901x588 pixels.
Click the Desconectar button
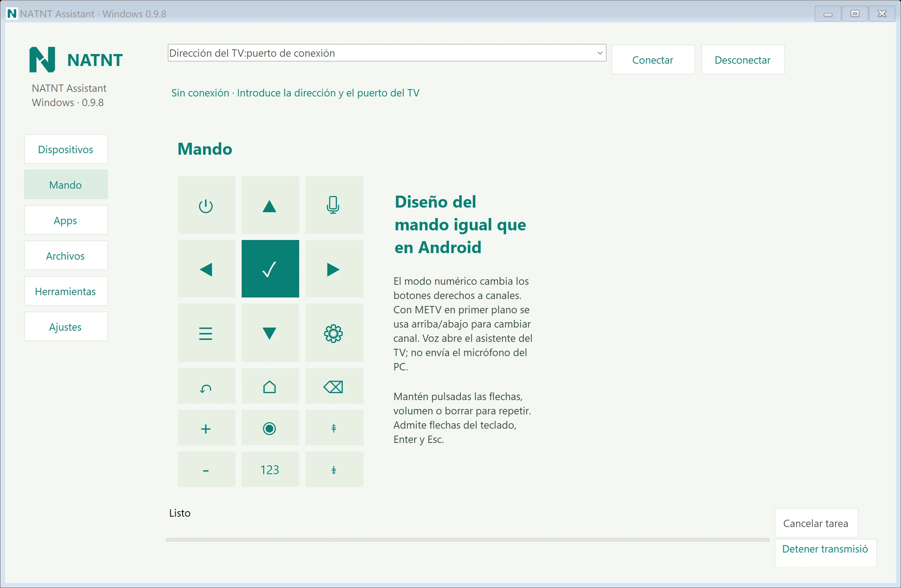click(743, 60)
